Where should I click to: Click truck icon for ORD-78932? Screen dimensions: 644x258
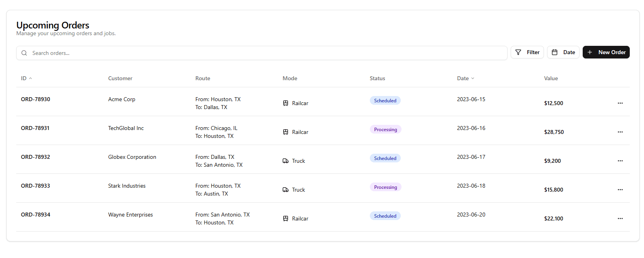pyautogui.click(x=286, y=161)
